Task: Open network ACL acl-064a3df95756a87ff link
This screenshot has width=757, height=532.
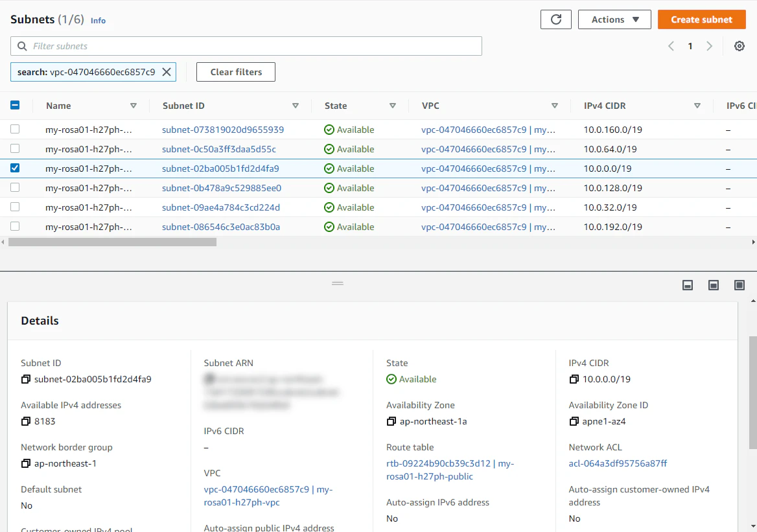Action: click(618, 463)
